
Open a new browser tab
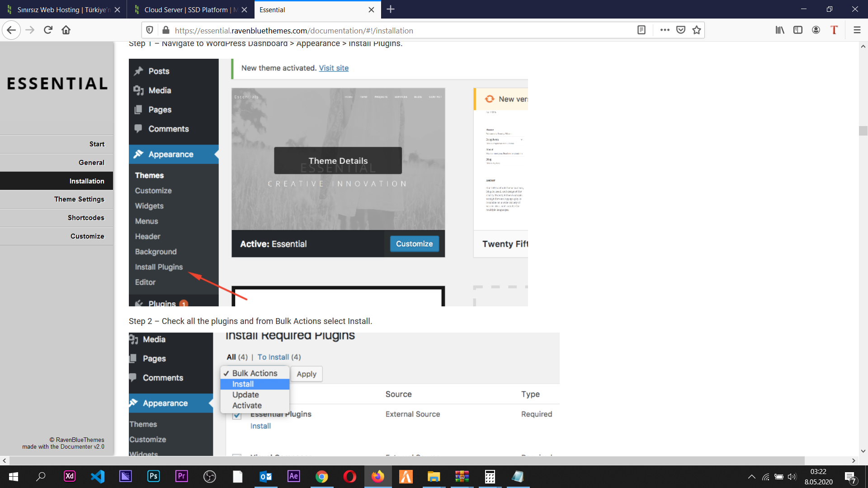[391, 9]
